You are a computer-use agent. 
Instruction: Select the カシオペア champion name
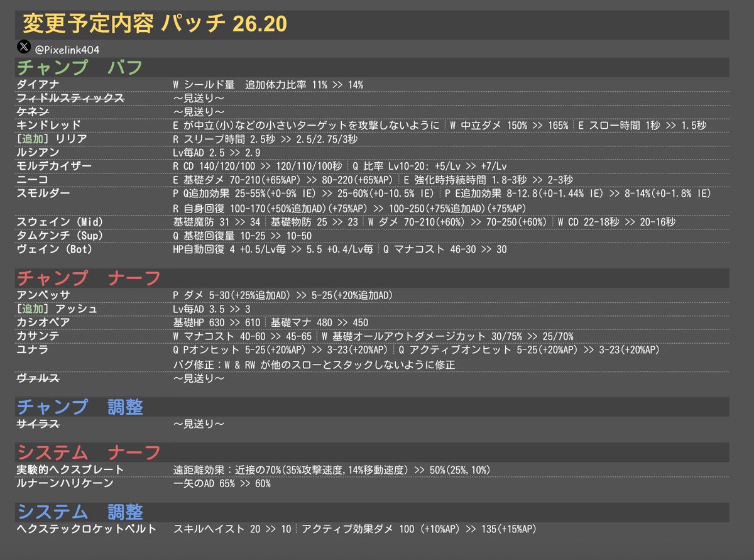[43, 322]
